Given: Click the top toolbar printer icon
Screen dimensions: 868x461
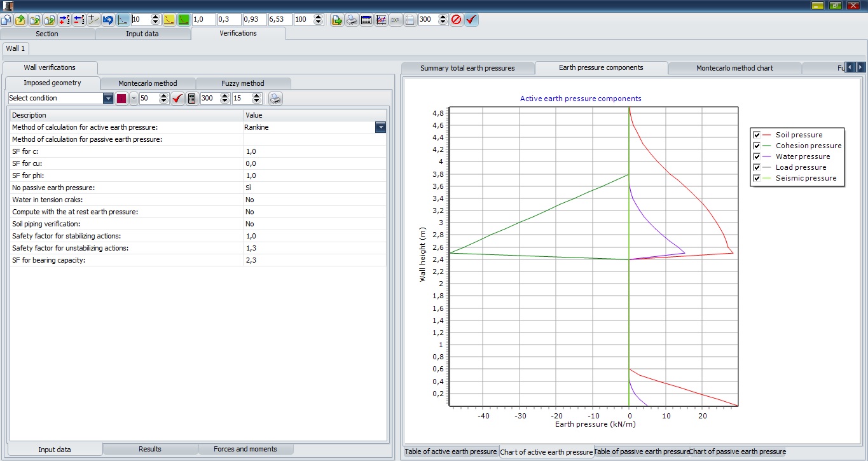Looking at the screenshot, I should click(352, 20).
